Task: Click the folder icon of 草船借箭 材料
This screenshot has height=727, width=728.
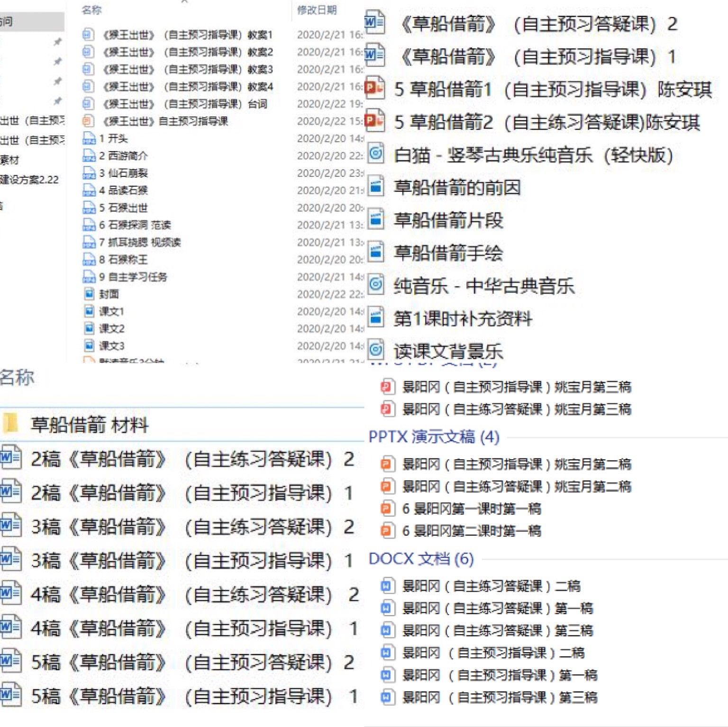Action: pos(10,423)
